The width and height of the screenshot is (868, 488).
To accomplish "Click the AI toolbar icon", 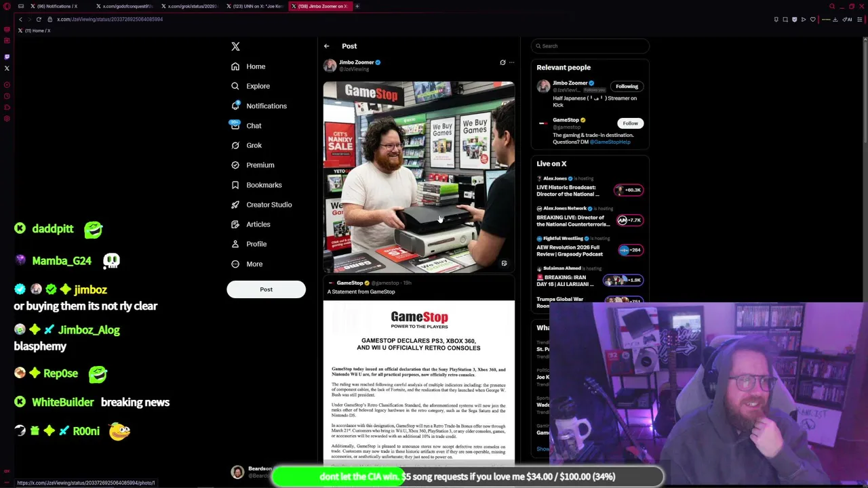I will tap(848, 19).
